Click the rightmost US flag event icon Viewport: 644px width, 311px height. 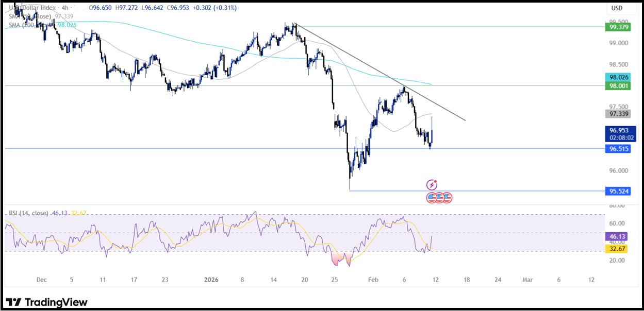coord(448,197)
